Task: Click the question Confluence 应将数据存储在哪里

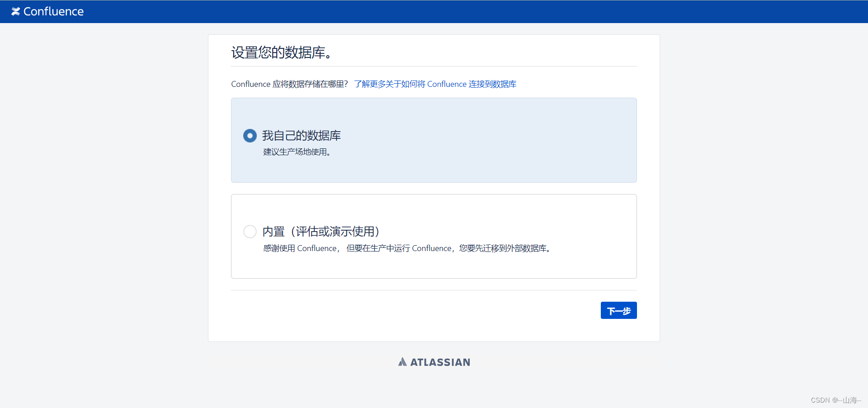Action: (x=289, y=84)
